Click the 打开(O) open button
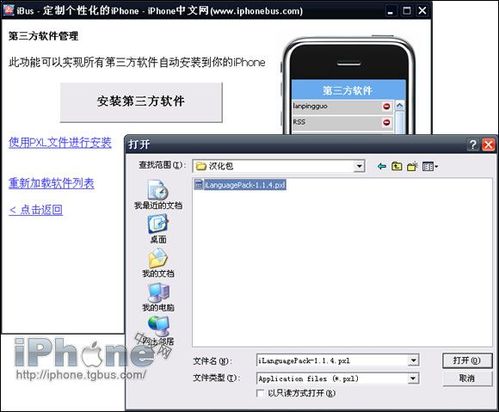The width and height of the screenshot is (499, 412). coord(467,361)
